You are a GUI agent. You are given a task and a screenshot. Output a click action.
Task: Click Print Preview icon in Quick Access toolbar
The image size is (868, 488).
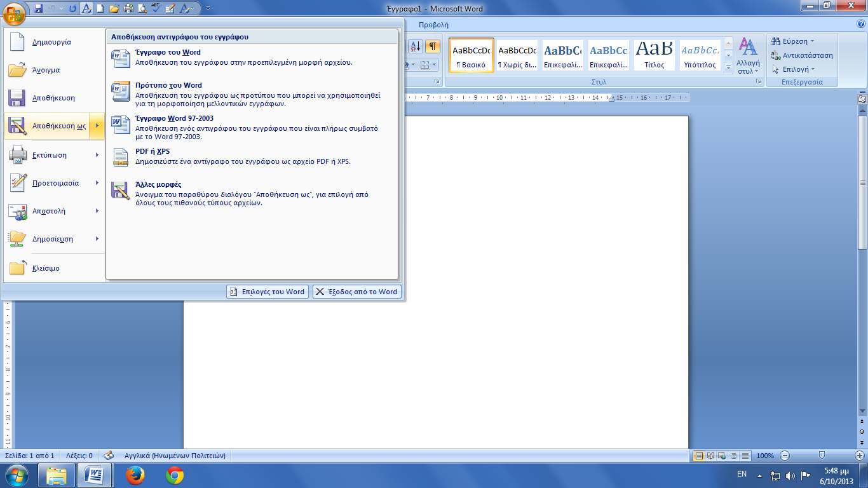point(142,9)
